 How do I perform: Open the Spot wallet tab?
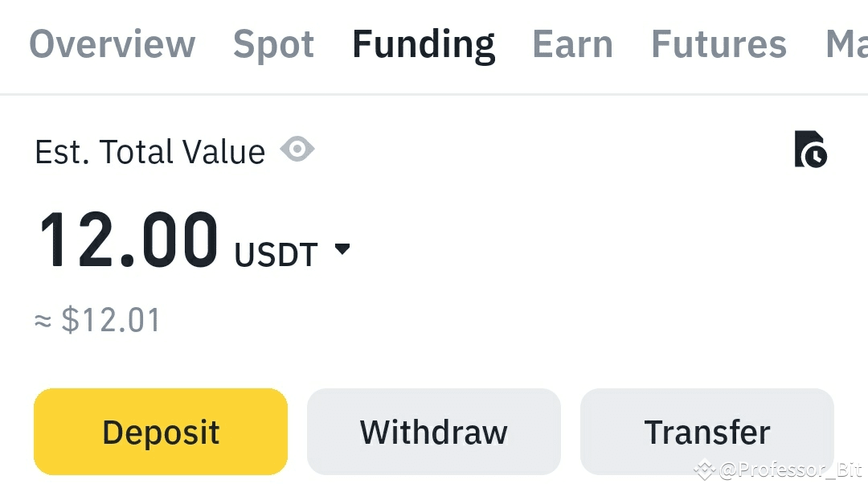tap(273, 44)
